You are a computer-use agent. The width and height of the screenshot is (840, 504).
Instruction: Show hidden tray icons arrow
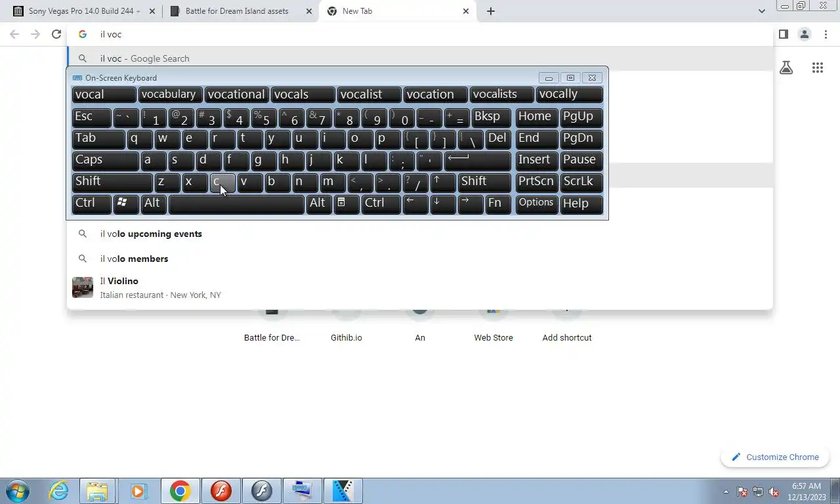[x=726, y=492]
